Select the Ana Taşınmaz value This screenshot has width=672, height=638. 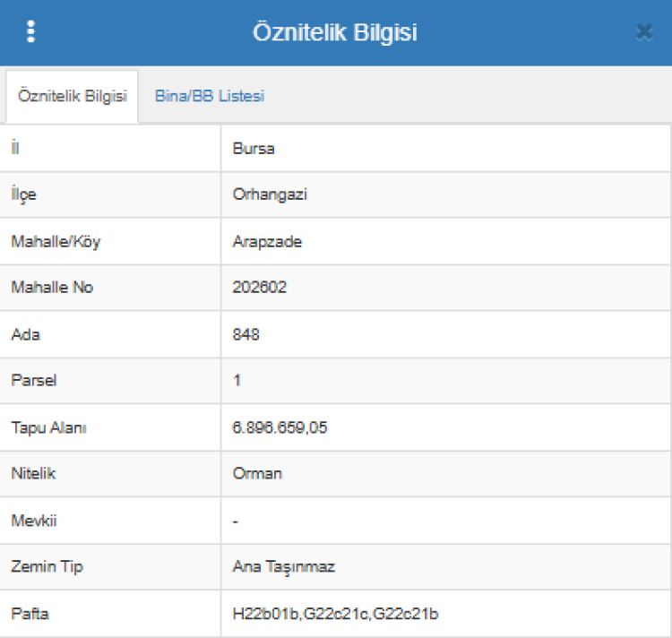coord(283,567)
